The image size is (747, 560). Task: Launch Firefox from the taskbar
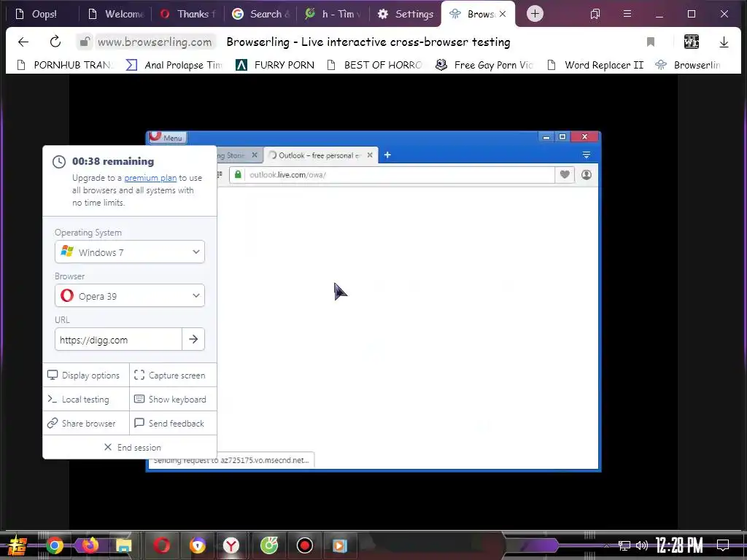pos(90,545)
